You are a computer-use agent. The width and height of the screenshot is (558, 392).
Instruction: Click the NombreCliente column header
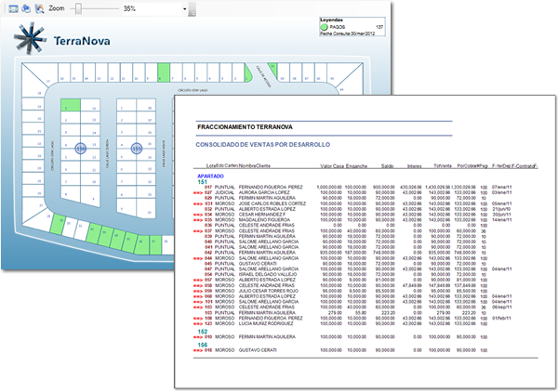(255, 166)
